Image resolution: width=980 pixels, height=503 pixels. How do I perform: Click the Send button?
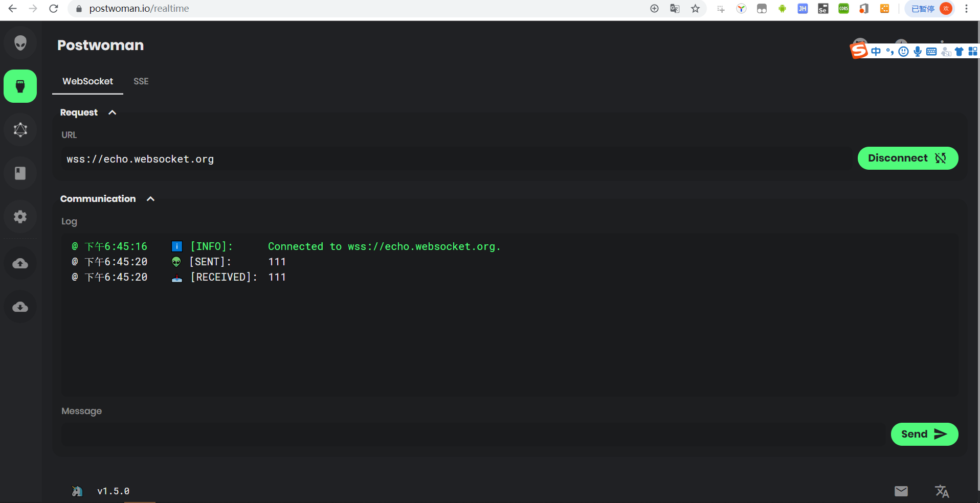pos(924,434)
